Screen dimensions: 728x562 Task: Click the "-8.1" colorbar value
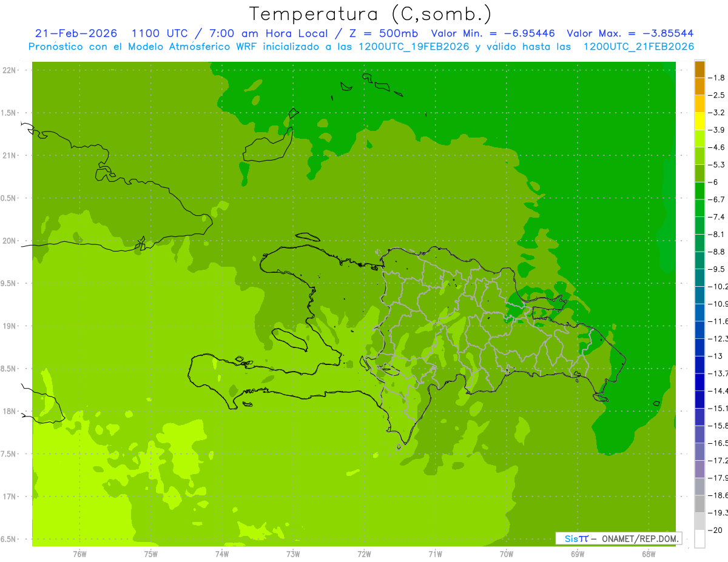[x=716, y=234]
